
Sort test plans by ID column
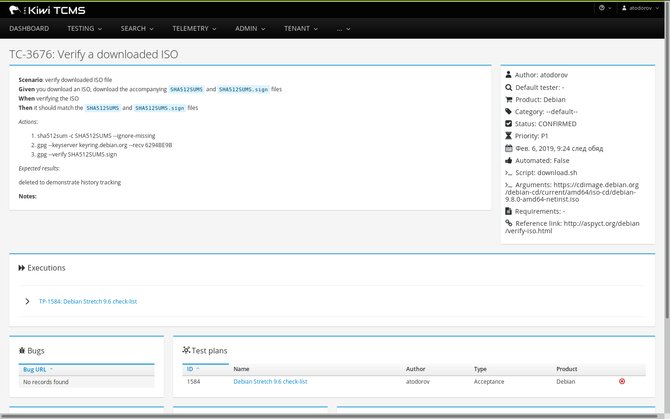coord(193,369)
